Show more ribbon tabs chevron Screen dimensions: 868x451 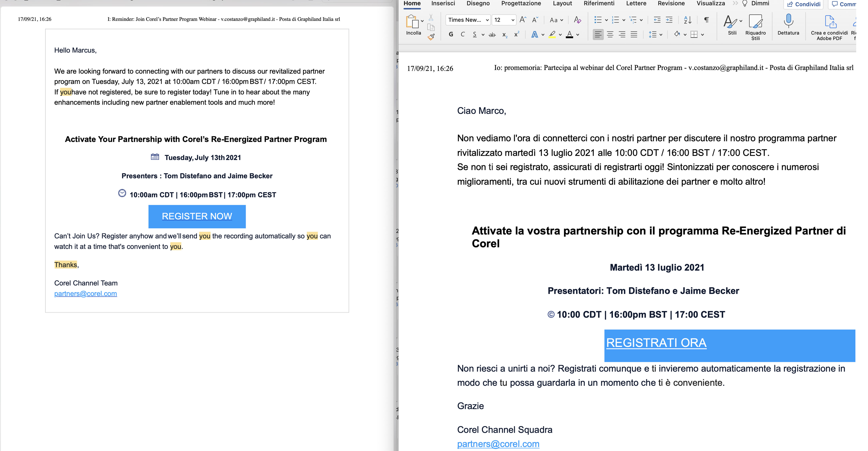[x=735, y=3]
